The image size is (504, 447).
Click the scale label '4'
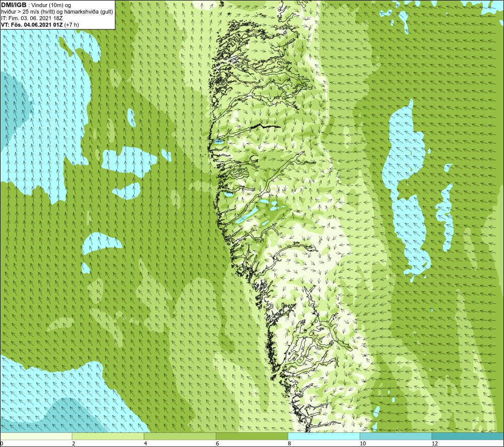click(x=146, y=444)
